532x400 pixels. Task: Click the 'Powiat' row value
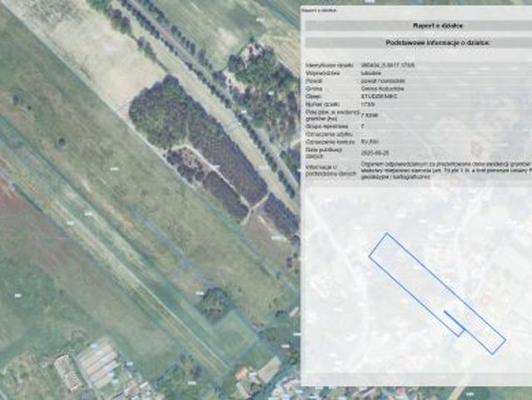click(383, 81)
